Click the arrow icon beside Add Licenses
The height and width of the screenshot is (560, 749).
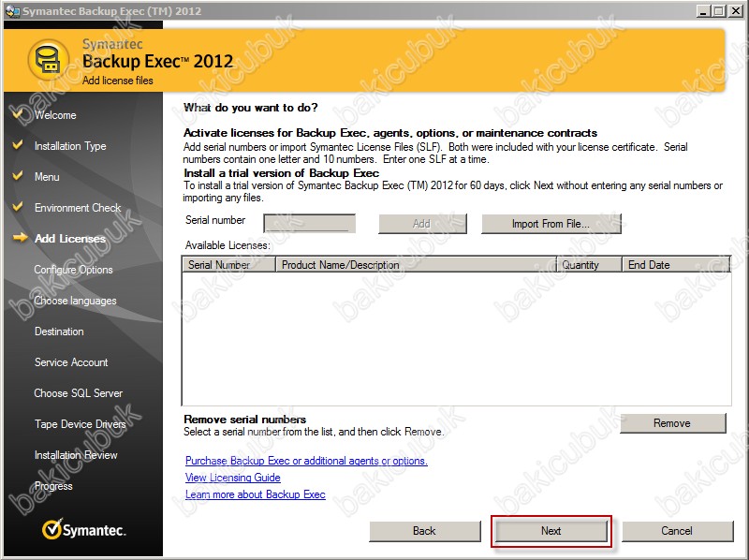tap(20, 238)
